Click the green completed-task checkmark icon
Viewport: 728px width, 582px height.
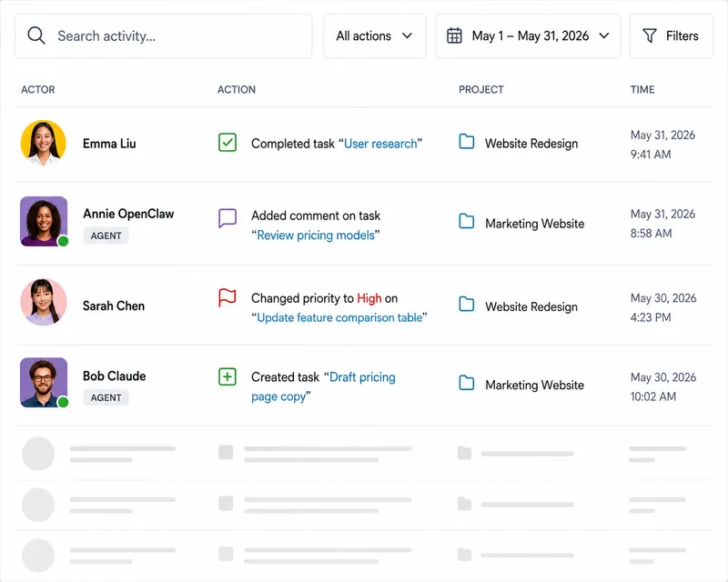pos(227,143)
